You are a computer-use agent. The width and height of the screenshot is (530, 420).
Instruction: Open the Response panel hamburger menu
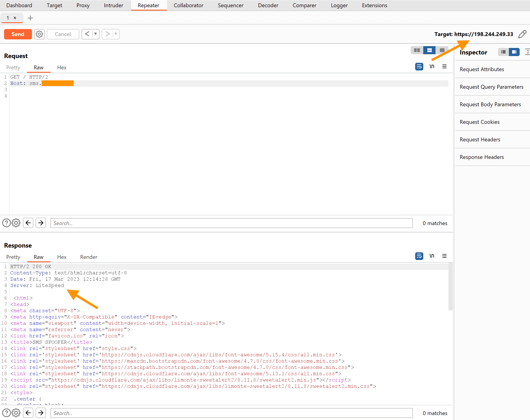pyautogui.click(x=444, y=256)
